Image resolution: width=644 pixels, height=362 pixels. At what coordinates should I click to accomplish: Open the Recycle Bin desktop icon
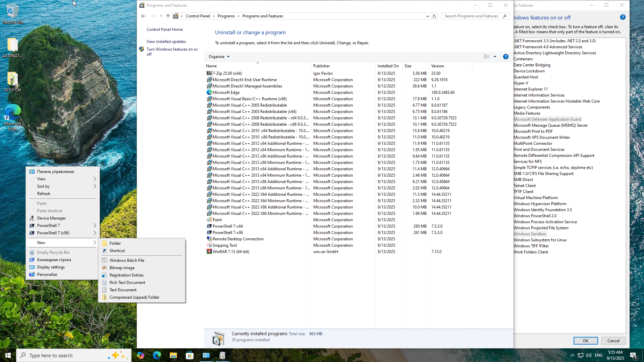point(12,14)
